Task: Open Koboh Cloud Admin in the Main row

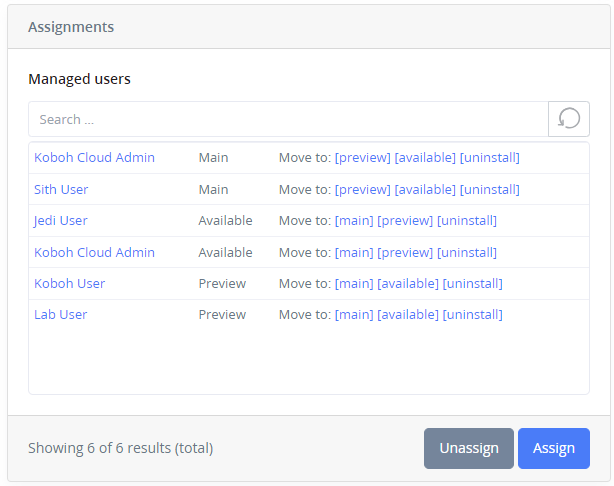Action: [x=94, y=157]
